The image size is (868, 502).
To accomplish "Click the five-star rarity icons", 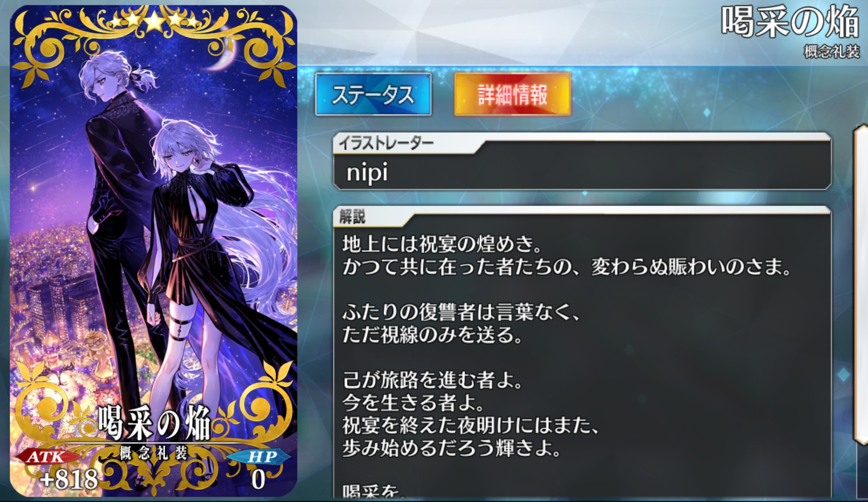I will point(153,22).
